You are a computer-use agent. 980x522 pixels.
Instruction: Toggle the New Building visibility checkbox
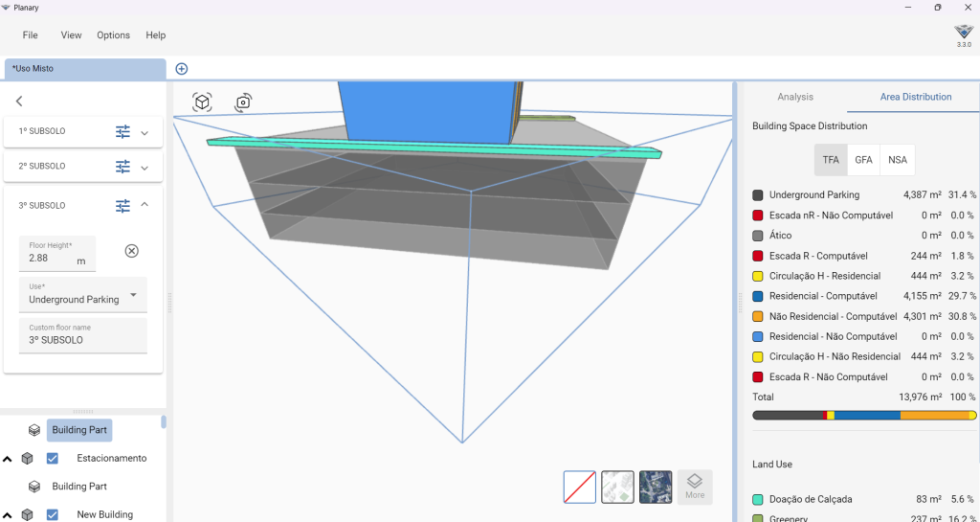(53, 514)
